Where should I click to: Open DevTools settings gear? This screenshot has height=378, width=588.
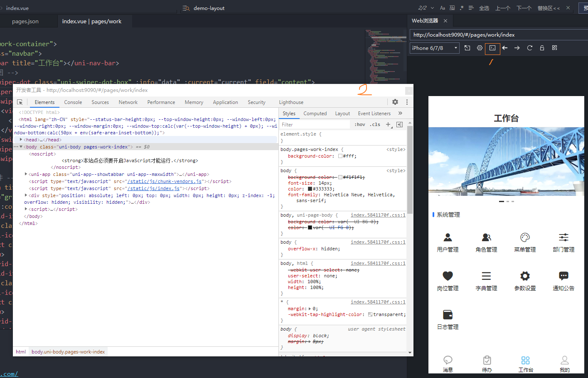(395, 102)
